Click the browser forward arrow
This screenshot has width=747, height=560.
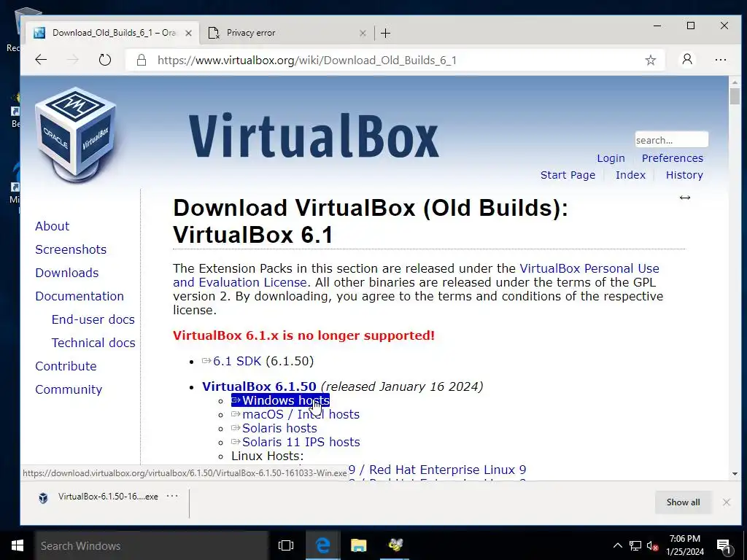tap(72, 60)
